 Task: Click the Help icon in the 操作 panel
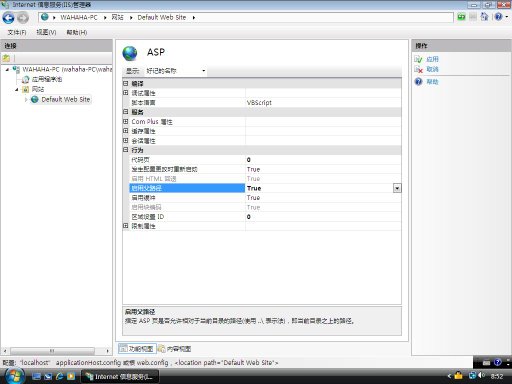(x=418, y=82)
